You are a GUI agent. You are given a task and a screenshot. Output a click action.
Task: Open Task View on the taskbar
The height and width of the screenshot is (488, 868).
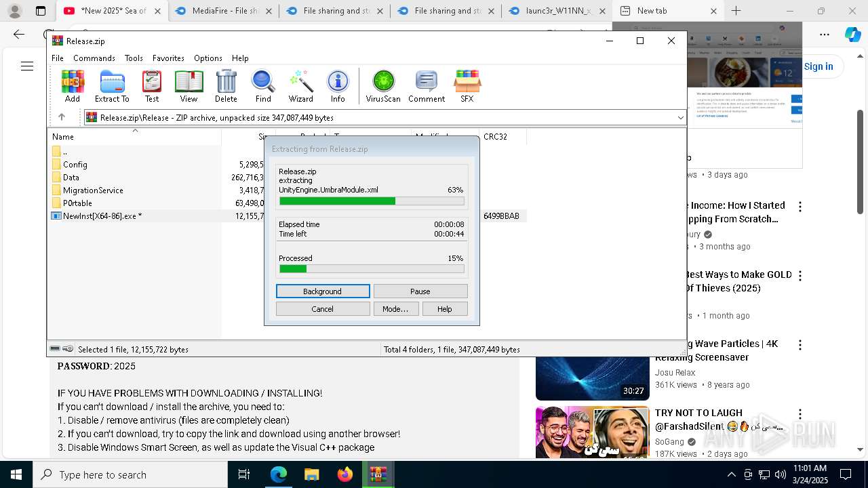tap(244, 474)
